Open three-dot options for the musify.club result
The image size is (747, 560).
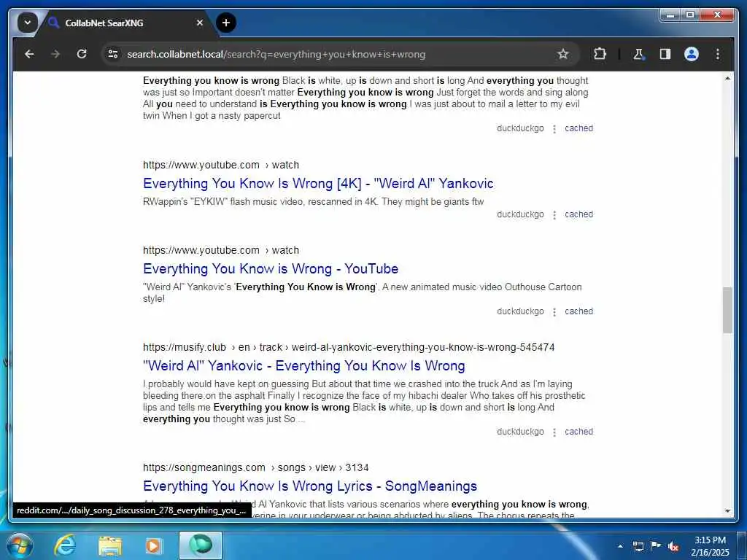point(554,432)
